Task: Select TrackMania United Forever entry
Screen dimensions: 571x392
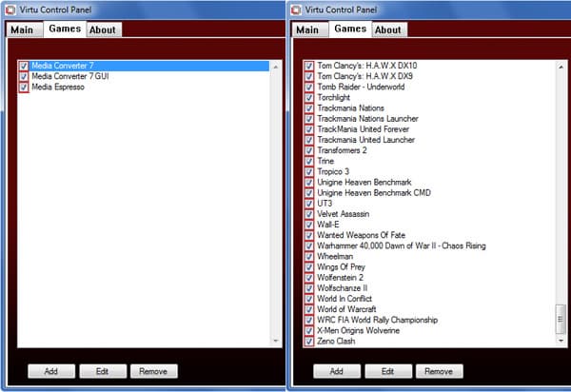Action: click(364, 129)
